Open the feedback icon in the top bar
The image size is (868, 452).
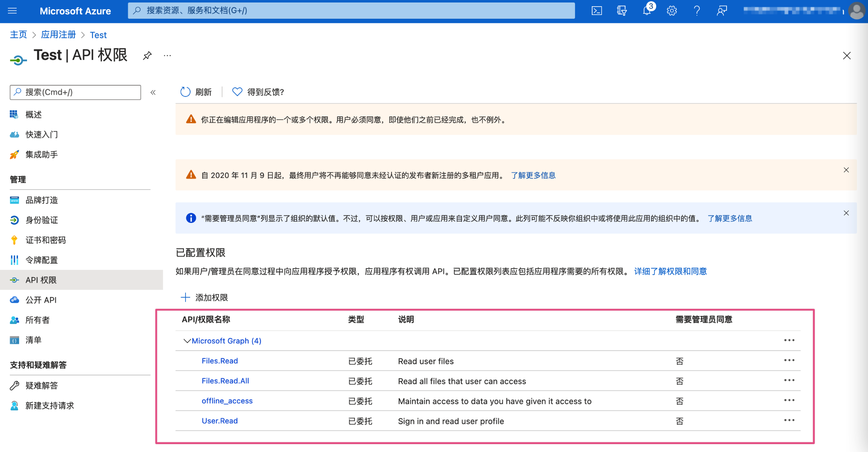pyautogui.click(x=722, y=11)
